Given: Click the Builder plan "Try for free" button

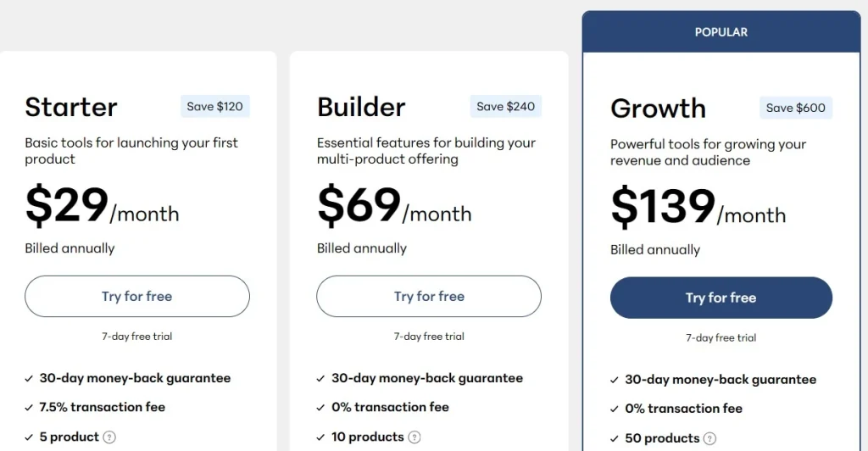Looking at the screenshot, I should [429, 297].
